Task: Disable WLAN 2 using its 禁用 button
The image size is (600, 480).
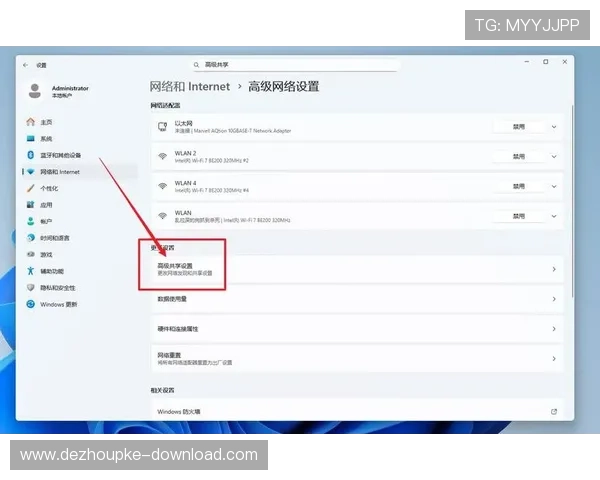Action: tap(519, 157)
